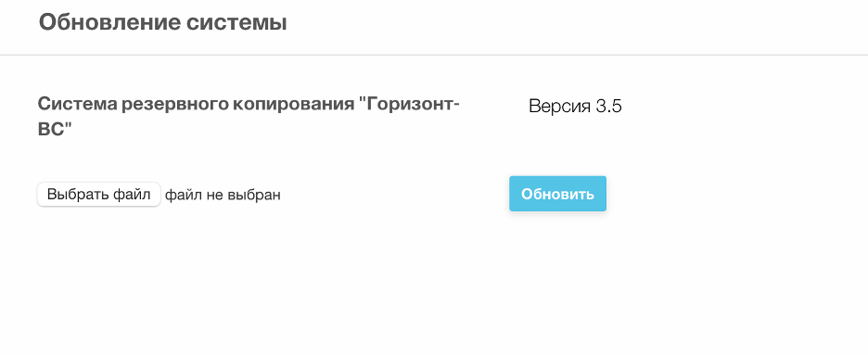Image resolution: width=868 pixels, height=356 pixels.
Task: Click the "Версия 3.5" version text
Action: 575,106
